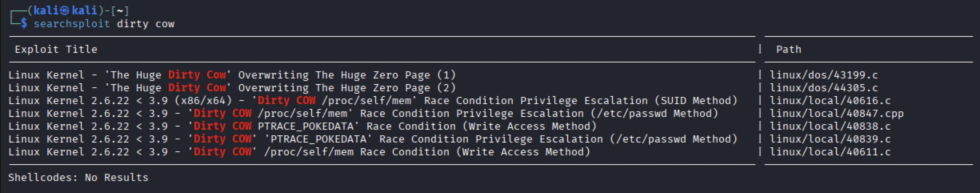The image size is (980, 193).
Task: Click the linux/local/40839.c path
Action: 830,139
